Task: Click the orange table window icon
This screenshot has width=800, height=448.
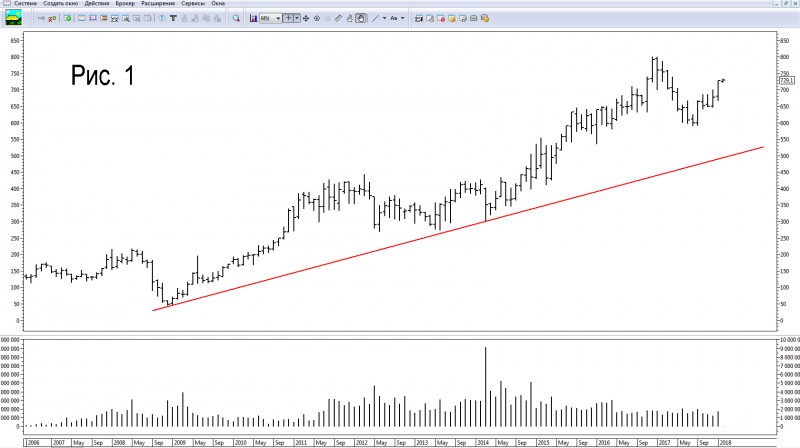Action: [104, 18]
